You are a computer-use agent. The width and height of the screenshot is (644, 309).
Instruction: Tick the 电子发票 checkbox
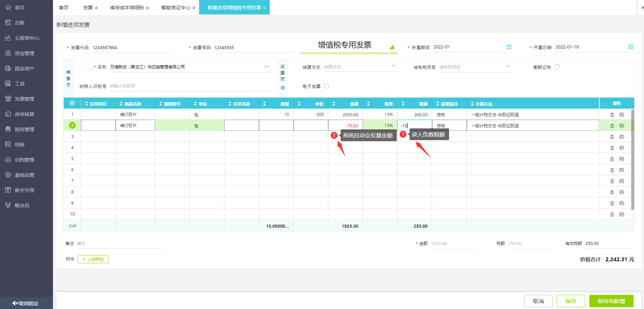pos(326,86)
